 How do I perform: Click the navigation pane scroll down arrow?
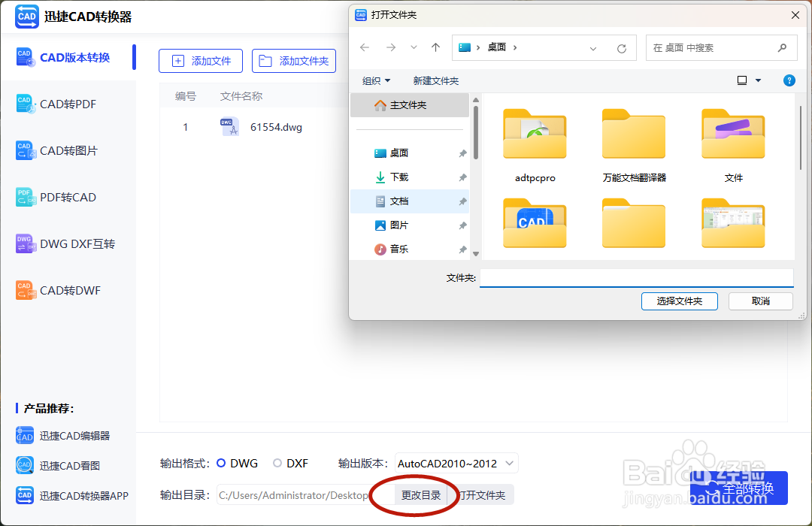click(475, 254)
